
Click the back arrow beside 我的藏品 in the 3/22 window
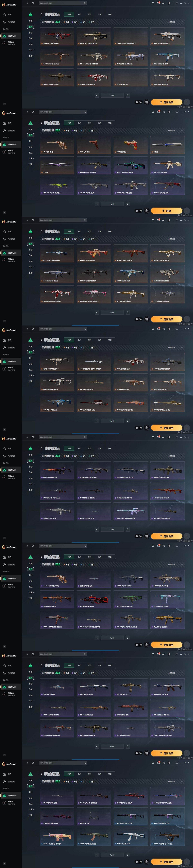click(x=41, y=340)
